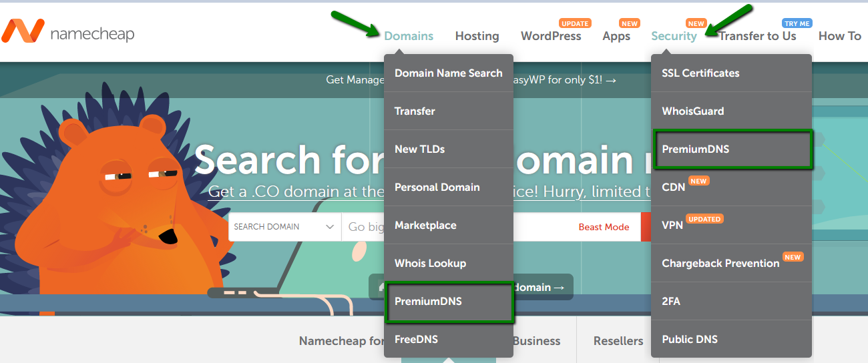Choose PremiumDNS in the Security dropdown
Viewport: 868px width, 363px height.
click(x=731, y=149)
